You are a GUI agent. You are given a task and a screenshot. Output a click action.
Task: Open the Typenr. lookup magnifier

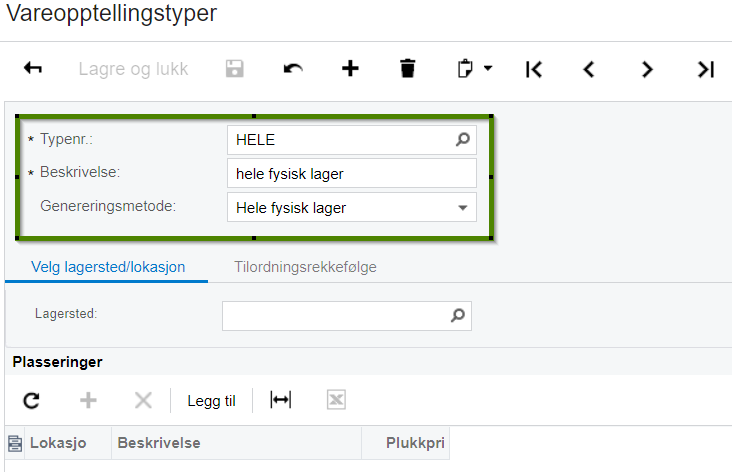pos(463,139)
